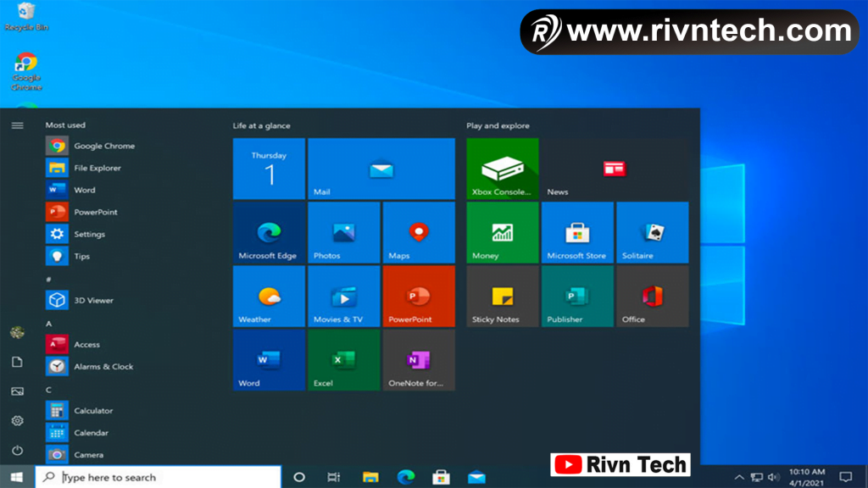868x488 pixels.
Task: Open the Action Center notifications
Action: point(846,477)
